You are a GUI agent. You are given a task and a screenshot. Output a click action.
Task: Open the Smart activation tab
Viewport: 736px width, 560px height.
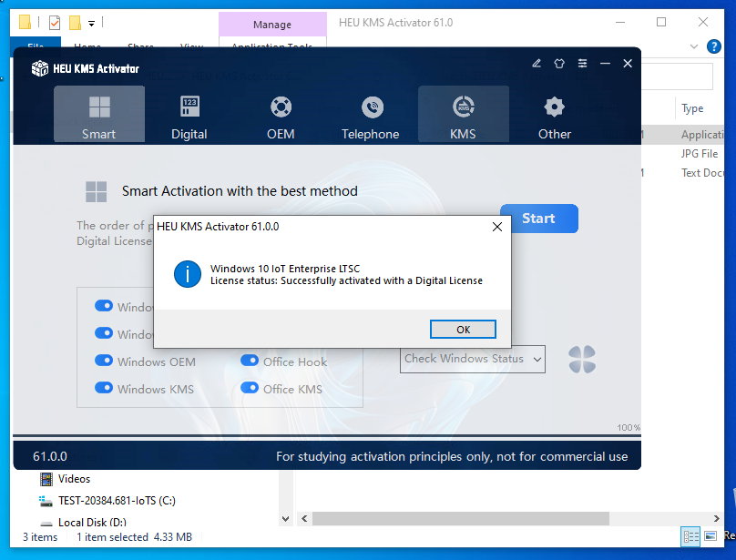point(99,114)
